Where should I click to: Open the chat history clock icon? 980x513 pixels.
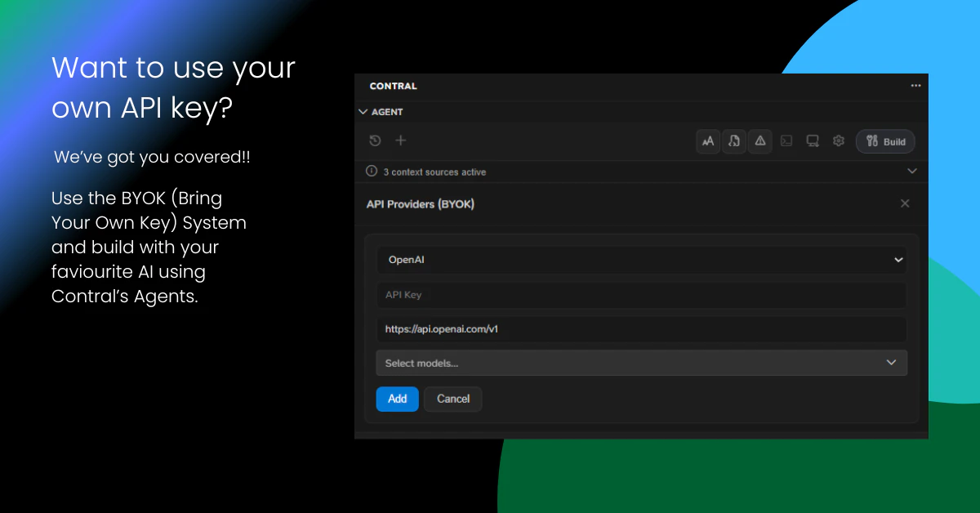coord(375,141)
